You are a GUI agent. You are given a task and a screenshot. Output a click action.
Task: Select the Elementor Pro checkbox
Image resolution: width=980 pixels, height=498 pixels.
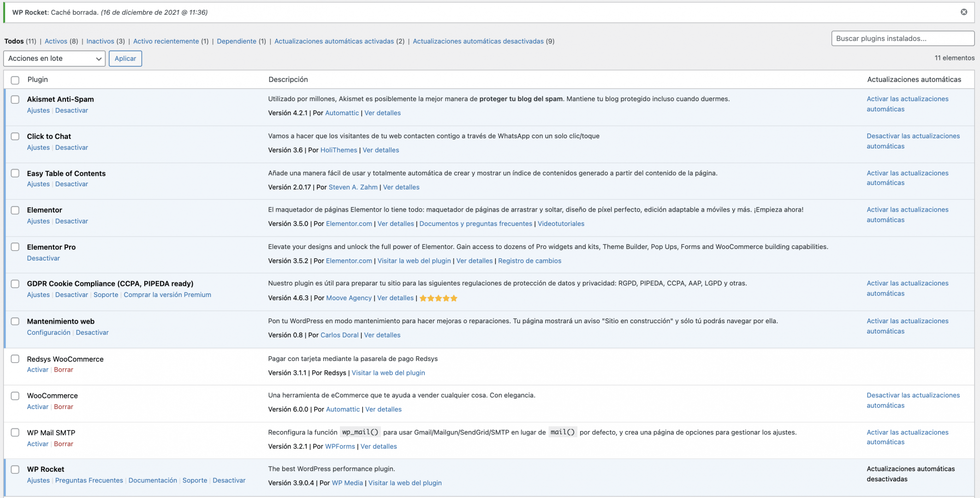[15, 247]
